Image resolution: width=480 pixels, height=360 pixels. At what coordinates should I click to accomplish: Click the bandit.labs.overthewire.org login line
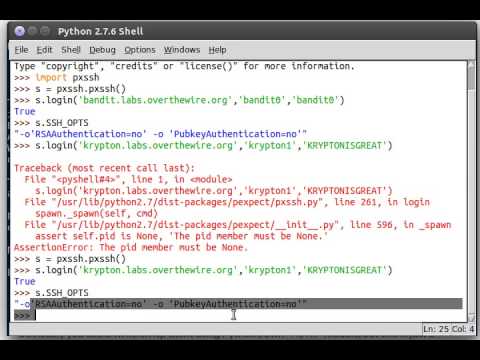point(179,100)
